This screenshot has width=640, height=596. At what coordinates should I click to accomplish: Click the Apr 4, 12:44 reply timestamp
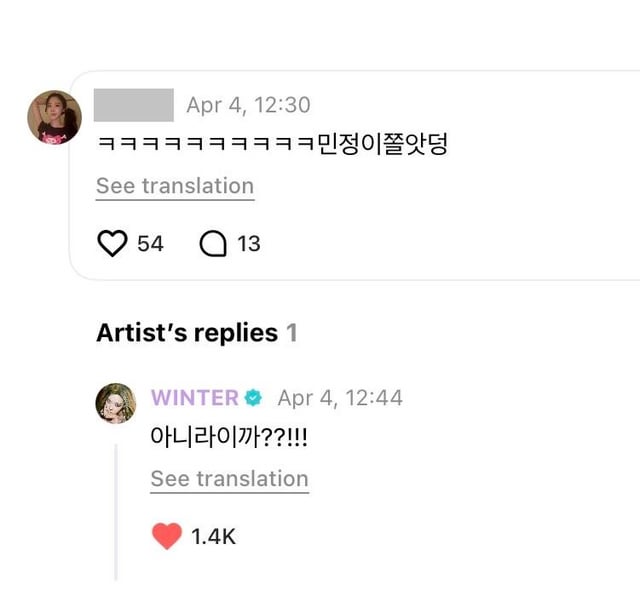(340, 398)
